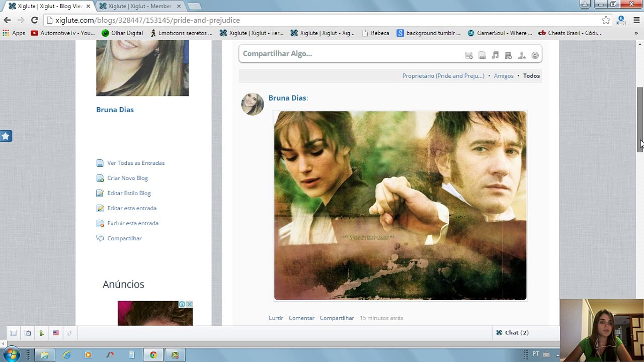
Task: Click the small avatar beside the post
Action: point(253,104)
